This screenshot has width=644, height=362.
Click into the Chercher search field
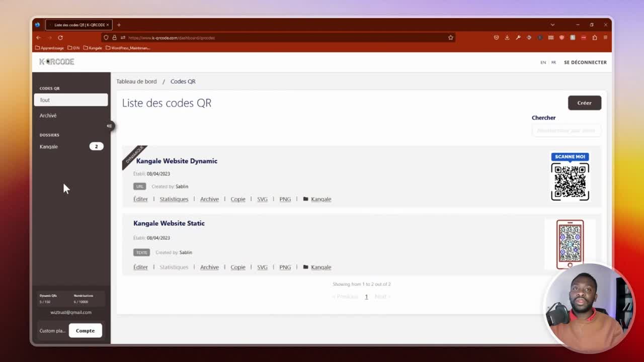(x=566, y=131)
